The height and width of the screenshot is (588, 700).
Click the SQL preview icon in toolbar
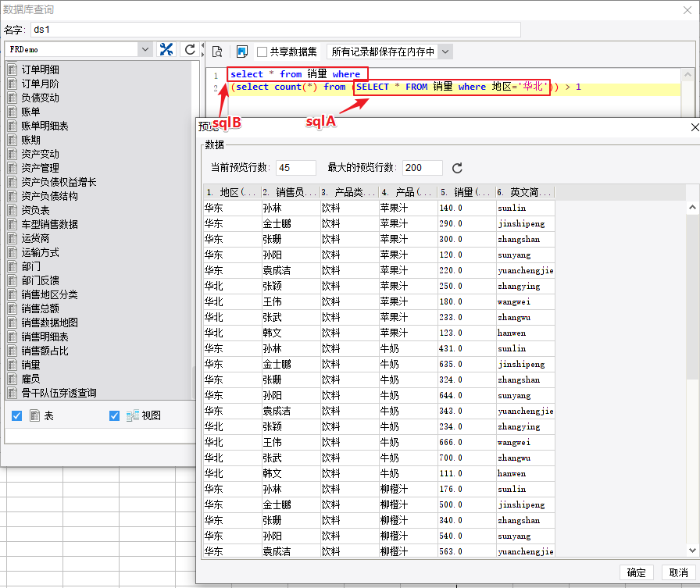[217, 52]
